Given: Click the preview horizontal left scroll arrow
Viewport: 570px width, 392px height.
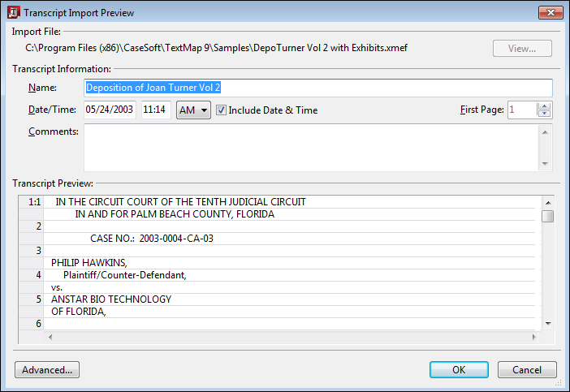Looking at the screenshot, I should pyautogui.click(x=50, y=337).
